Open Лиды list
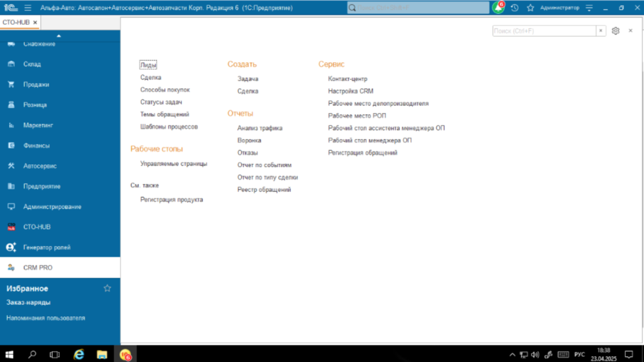 (x=148, y=65)
